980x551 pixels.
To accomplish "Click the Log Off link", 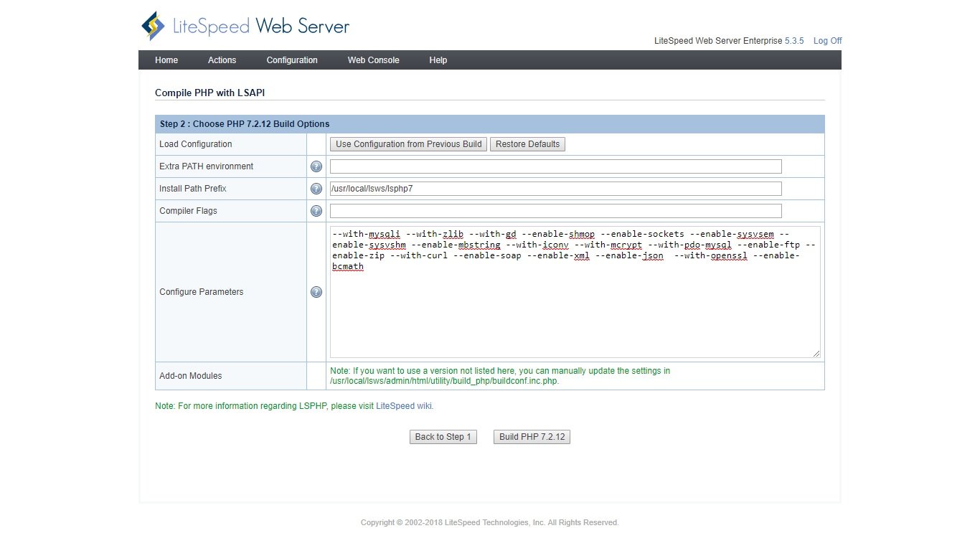I will pyautogui.click(x=827, y=41).
